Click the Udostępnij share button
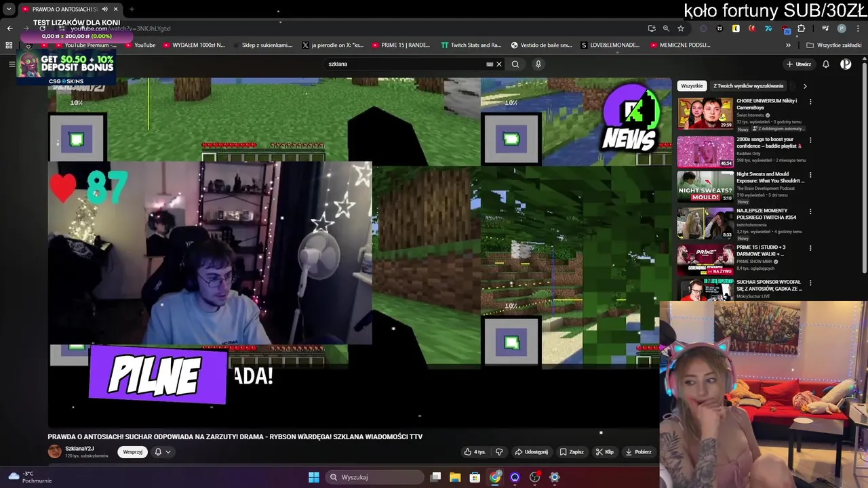This screenshot has width=868, height=488. coord(531,452)
